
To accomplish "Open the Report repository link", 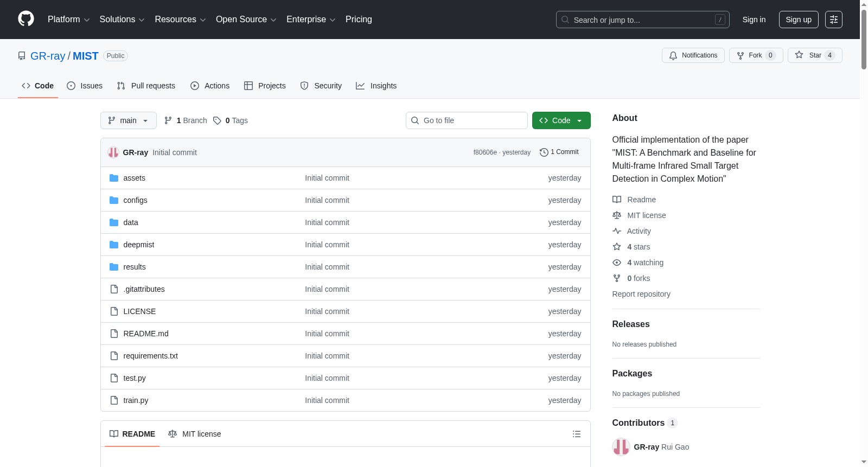I will click(641, 294).
